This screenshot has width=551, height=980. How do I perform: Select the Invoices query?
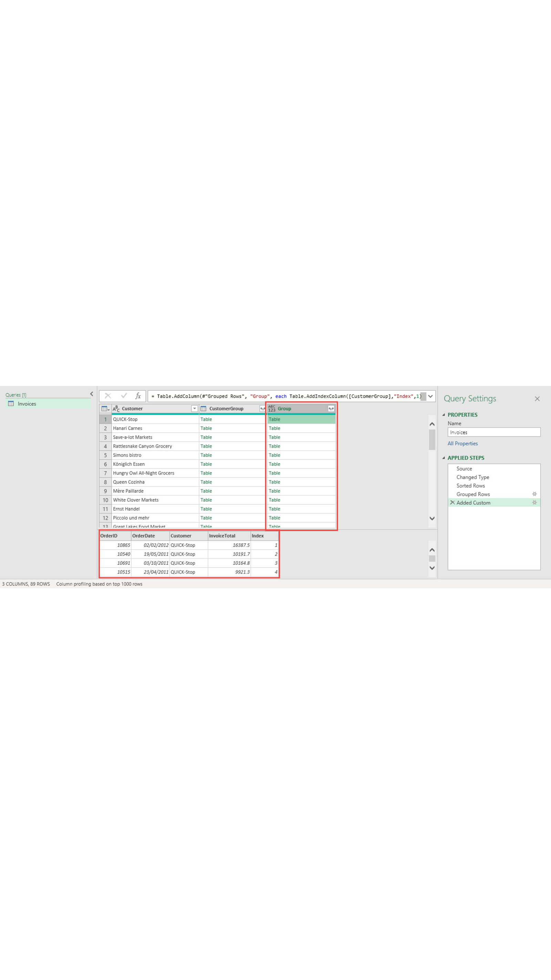[27, 404]
